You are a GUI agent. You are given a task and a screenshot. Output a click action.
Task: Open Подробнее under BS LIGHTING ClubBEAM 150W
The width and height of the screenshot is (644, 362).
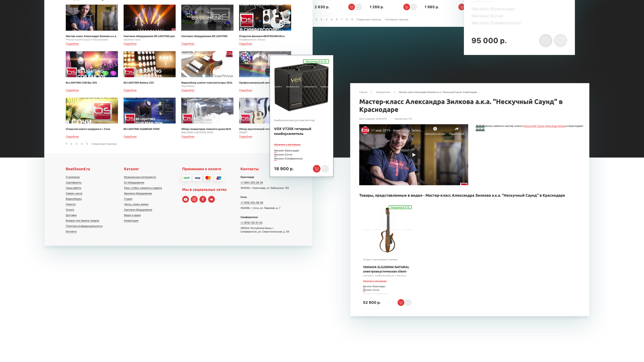coord(130,136)
